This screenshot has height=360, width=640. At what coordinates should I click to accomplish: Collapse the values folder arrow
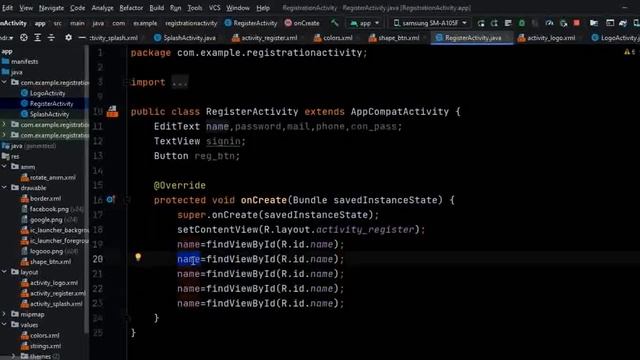pyautogui.click(x=4, y=325)
